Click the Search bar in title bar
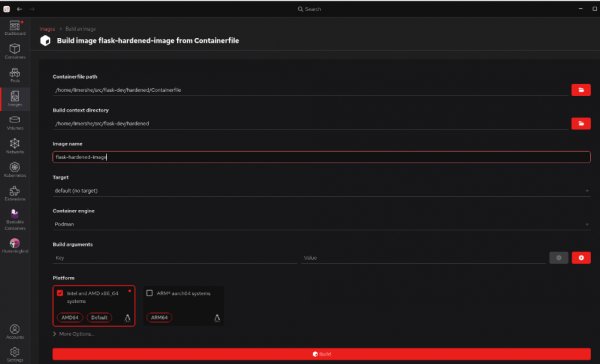 (309, 9)
